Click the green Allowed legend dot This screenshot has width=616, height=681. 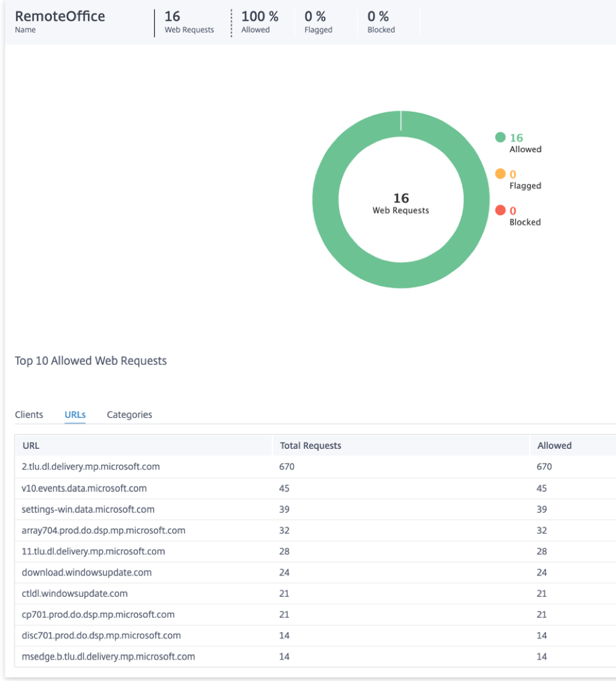coord(500,137)
